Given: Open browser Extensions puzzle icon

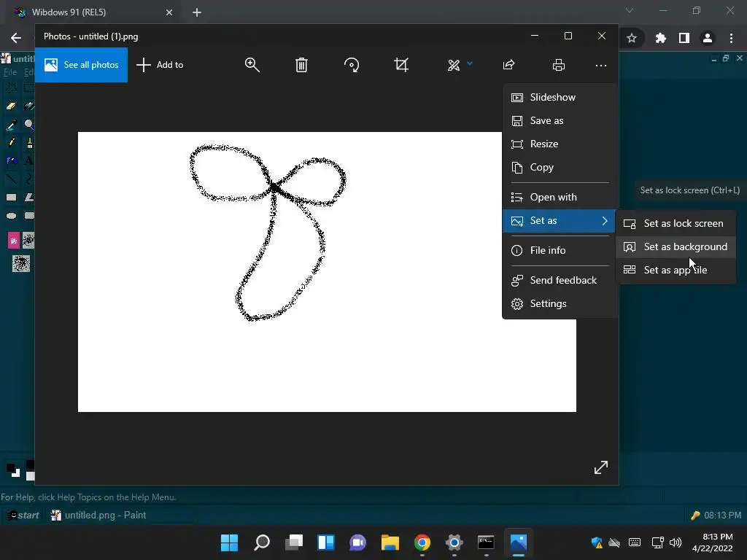Looking at the screenshot, I should [660, 38].
